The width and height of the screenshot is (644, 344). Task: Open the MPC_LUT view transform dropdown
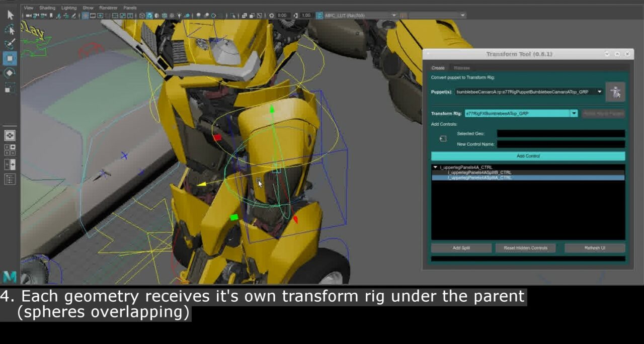(x=361, y=16)
